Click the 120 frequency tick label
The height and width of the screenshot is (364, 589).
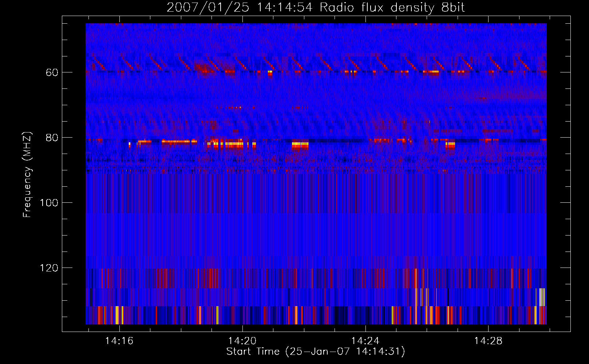(x=49, y=268)
